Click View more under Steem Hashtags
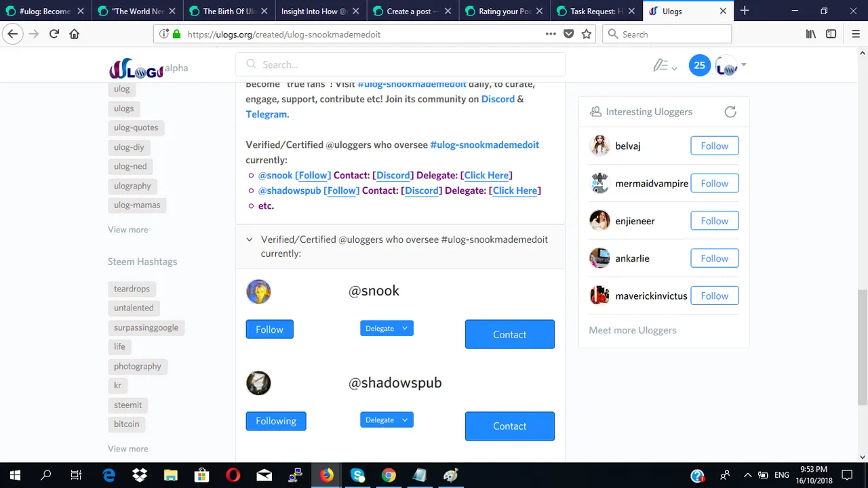This screenshot has width=868, height=488. [127, 449]
